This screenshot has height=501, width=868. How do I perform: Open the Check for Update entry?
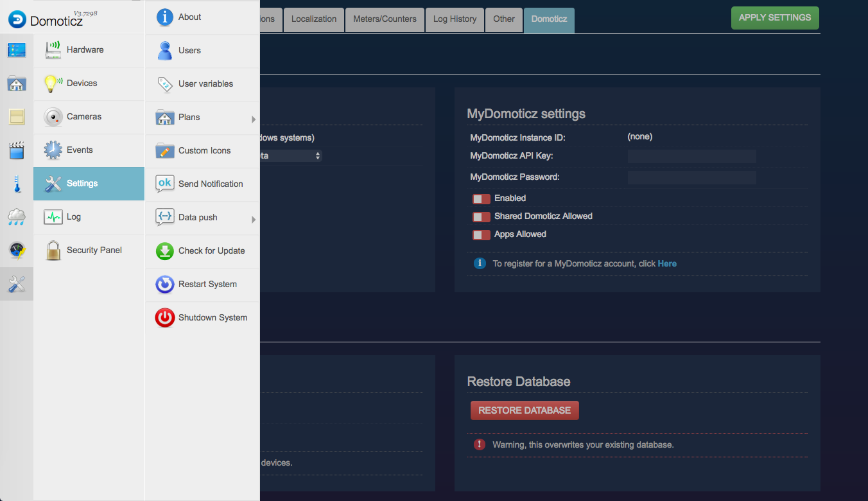tap(202, 251)
